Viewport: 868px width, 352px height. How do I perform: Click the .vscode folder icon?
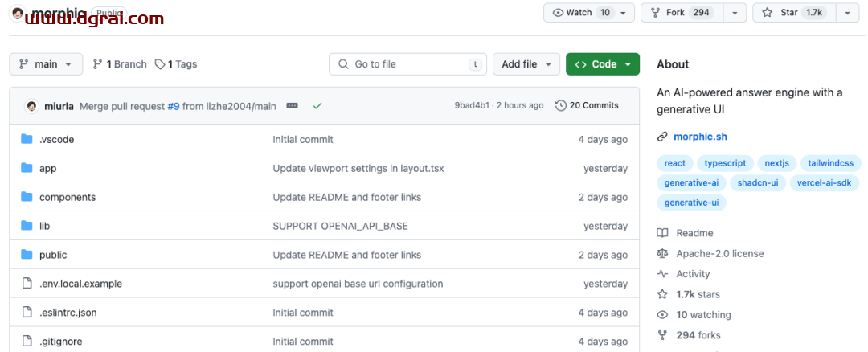click(27, 139)
